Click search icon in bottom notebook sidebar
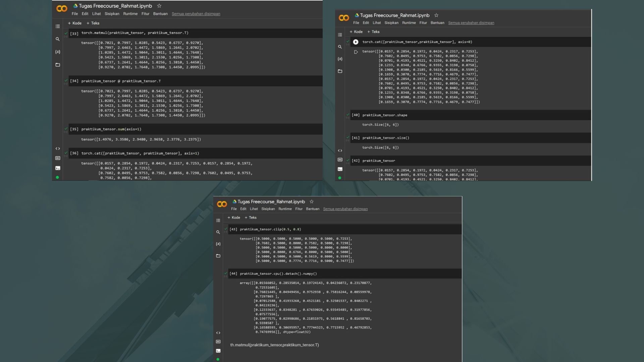Screen dimensions: 644x362 click(218, 232)
